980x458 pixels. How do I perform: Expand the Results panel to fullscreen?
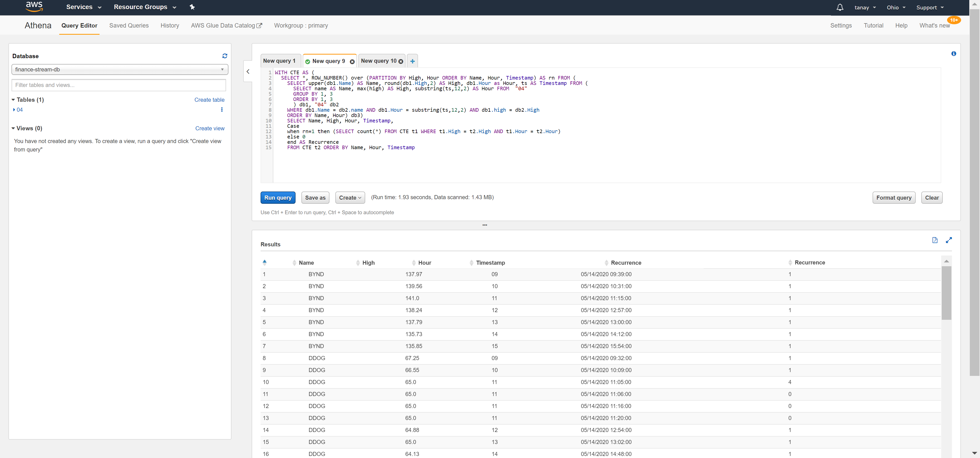coord(949,240)
